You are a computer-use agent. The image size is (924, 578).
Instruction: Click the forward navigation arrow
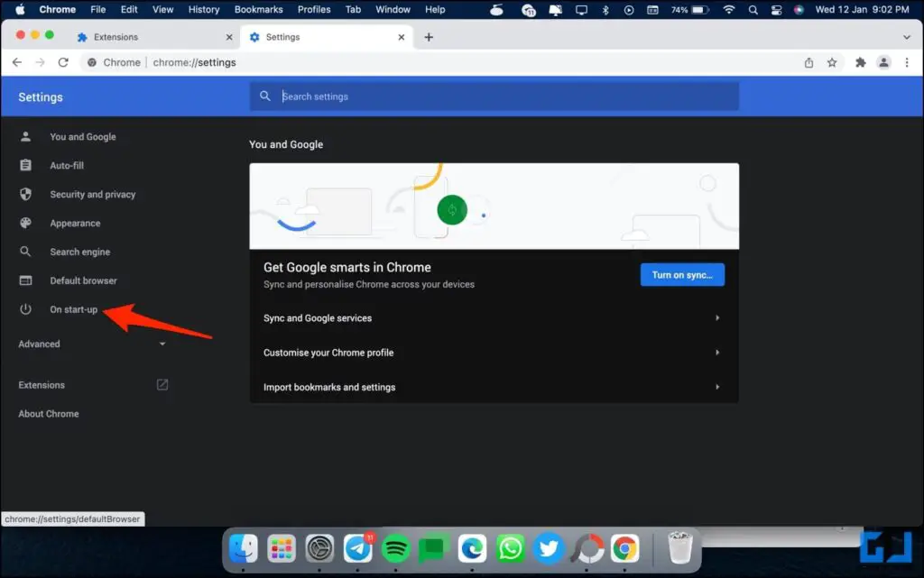[40, 62]
